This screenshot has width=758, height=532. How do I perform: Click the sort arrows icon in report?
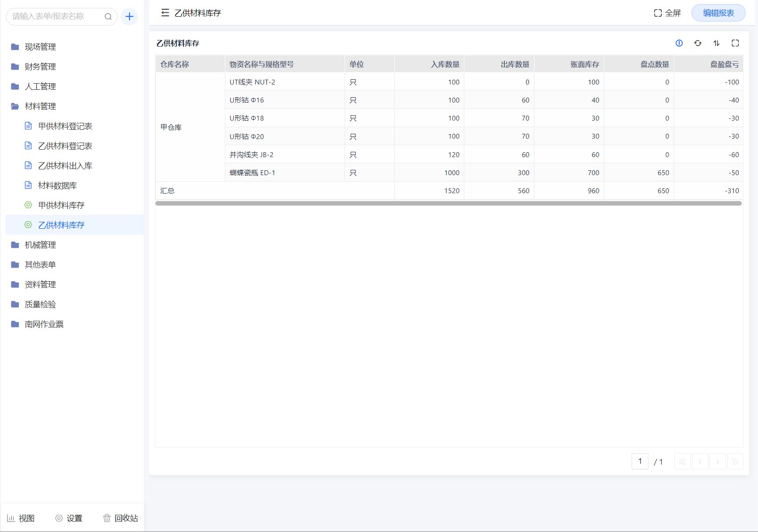point(716,43)
